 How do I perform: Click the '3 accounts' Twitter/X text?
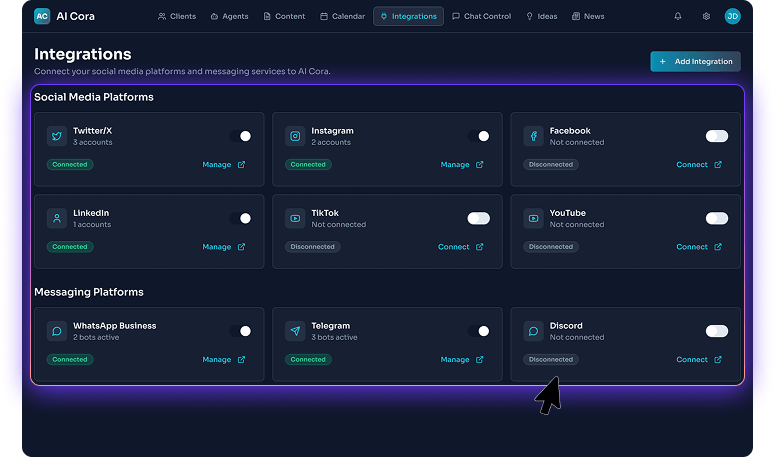(x=93, y=142)
